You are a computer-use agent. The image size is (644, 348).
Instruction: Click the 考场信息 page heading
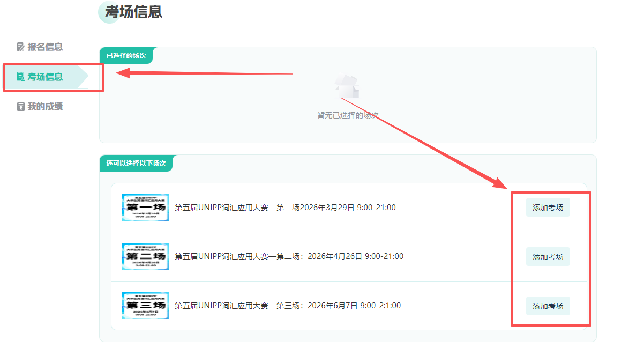pos(133,12)
